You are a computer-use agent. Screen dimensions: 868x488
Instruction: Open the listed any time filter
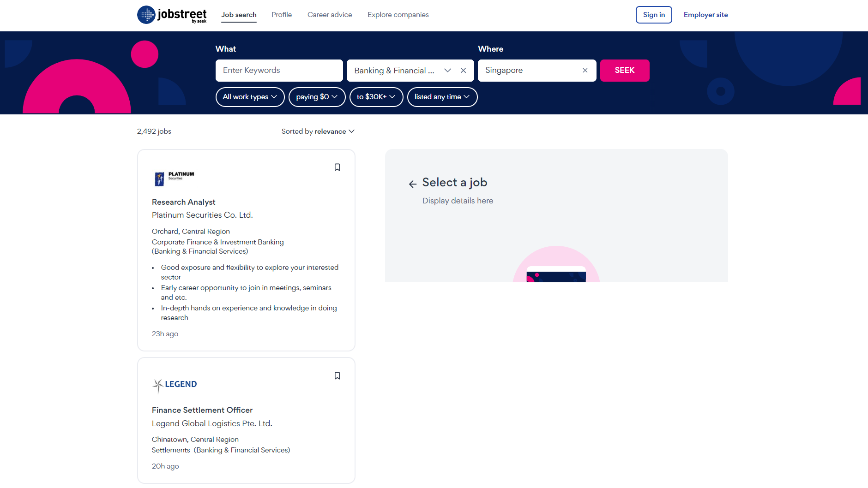coord(442,97)
